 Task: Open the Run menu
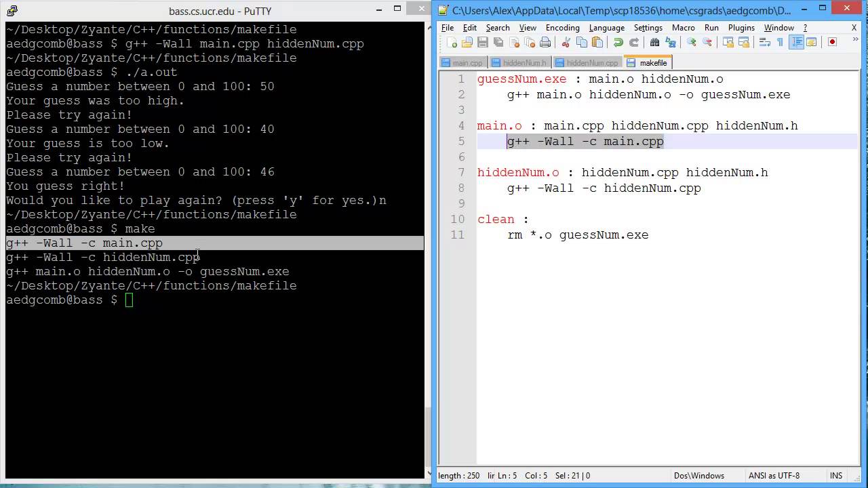[711, 28]
